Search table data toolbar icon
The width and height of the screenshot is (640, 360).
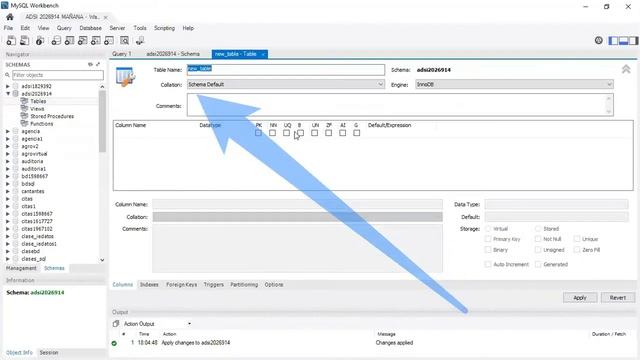124,40
